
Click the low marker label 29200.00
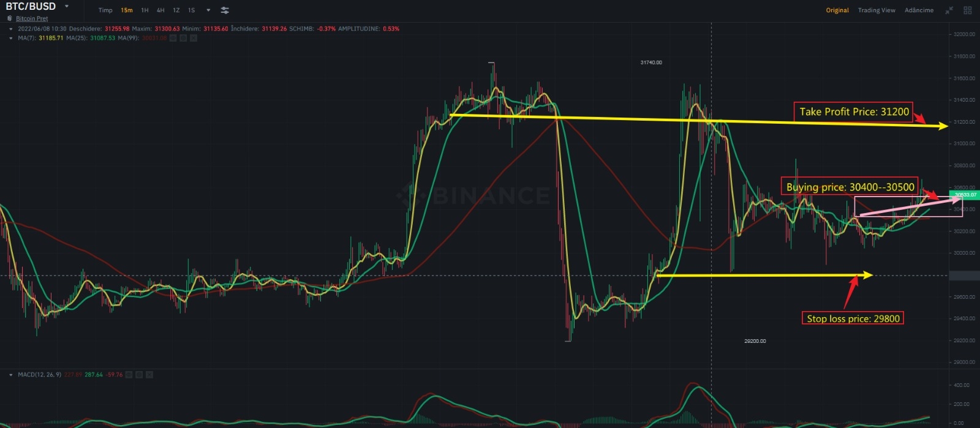tap(755, 341)
